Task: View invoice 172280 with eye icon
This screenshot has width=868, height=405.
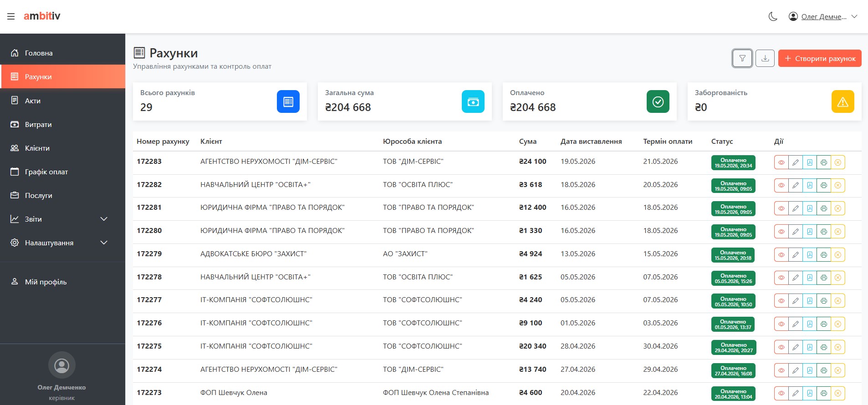Action: (781, 232)
